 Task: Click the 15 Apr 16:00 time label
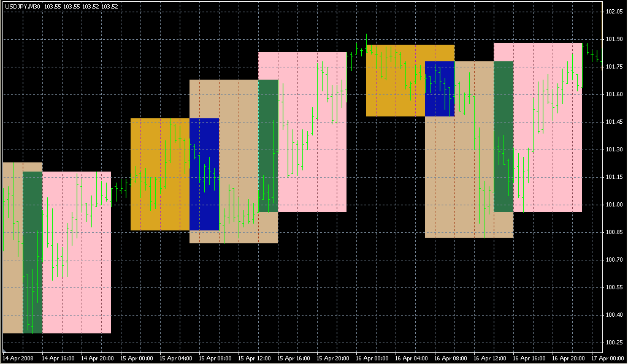coord(294,358)
